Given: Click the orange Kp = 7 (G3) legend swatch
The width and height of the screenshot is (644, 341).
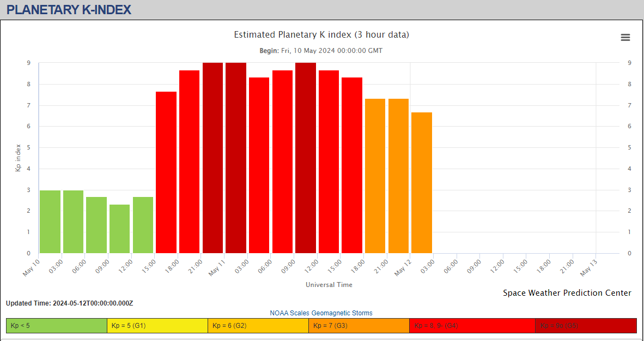Looking at the screenshot, I should [x=359, y=326].
